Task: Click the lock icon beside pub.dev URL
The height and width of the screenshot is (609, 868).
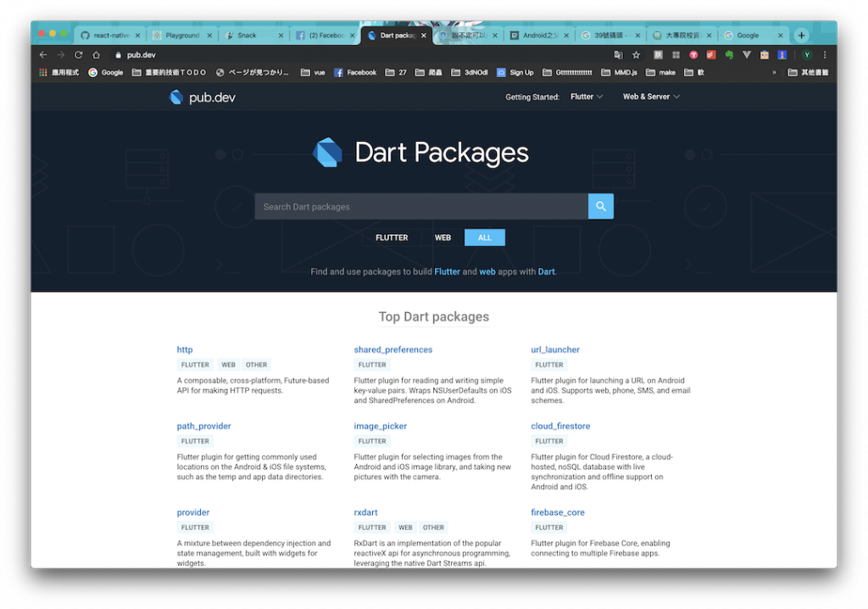Action: click(x=118, y=55)
